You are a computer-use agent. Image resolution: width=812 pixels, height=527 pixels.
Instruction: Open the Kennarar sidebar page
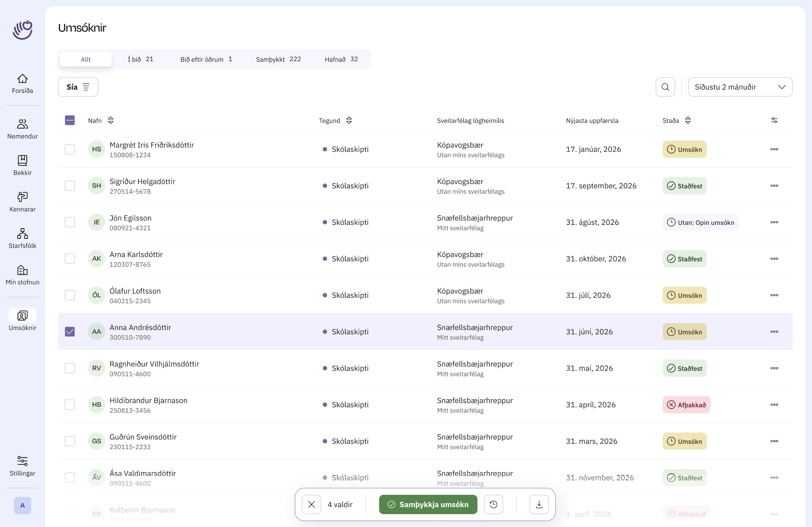coord(22,201)
